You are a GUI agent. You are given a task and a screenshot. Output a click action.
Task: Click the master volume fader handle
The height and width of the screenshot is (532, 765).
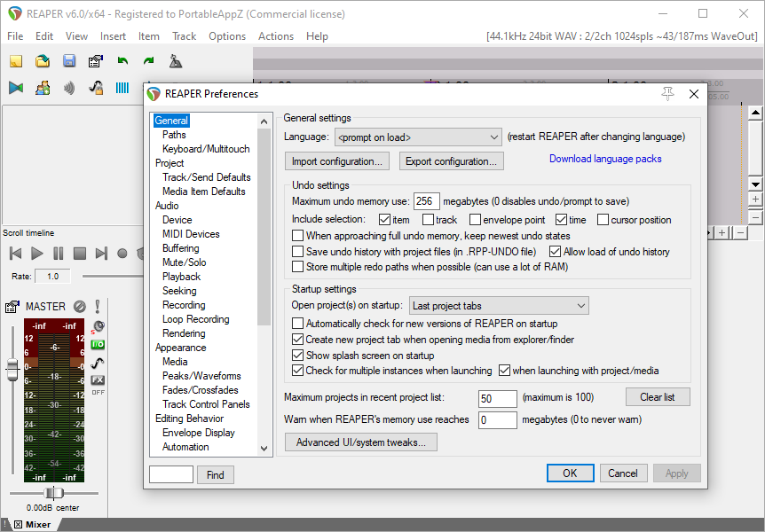[x=12, y=370]
